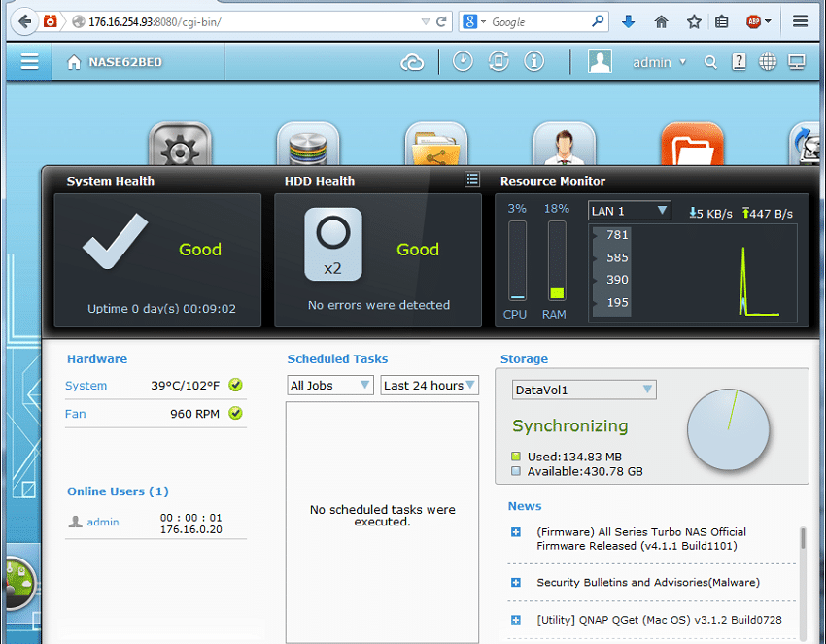Viewport: 826px width, 644px height.
Task: Select the LAN 1 interface dropdown
Action: [x=629, y=211]
